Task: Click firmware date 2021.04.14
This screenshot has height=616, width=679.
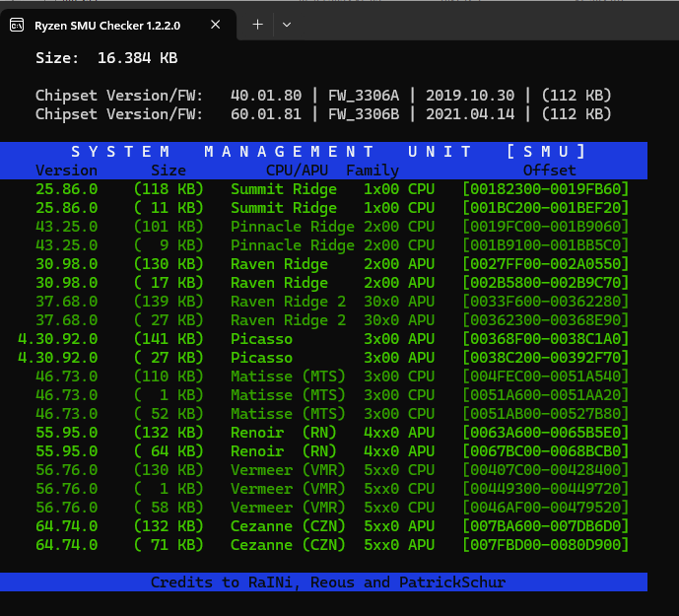Action: 470,114
